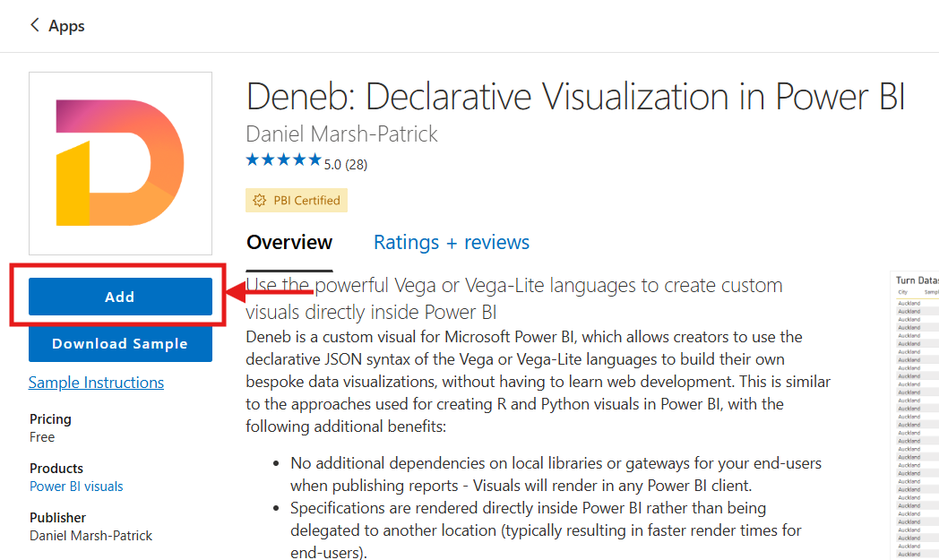The width and height of the screenshot is (939, 560).
Task: Click the 5.0 (28) rating count
Action: point(346,165)
